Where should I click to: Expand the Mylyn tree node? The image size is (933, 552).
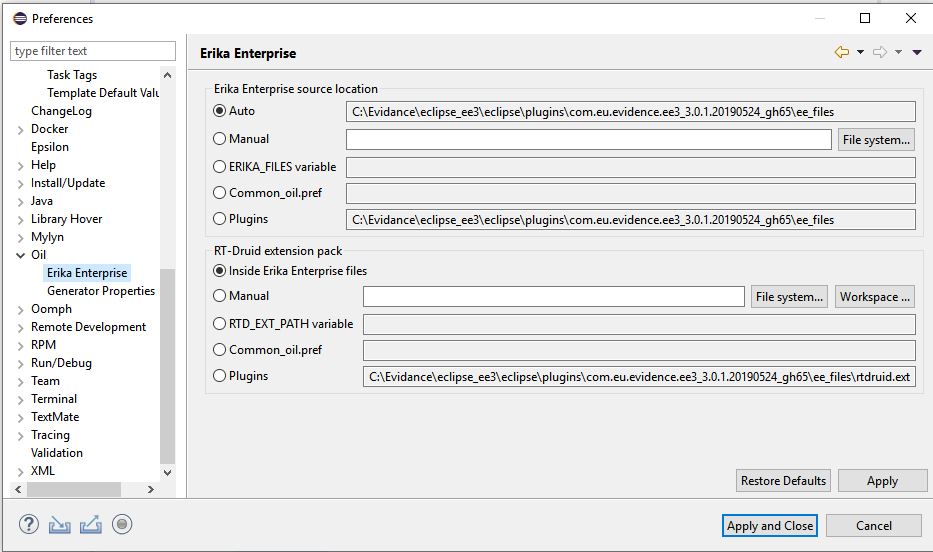point(20,238)
